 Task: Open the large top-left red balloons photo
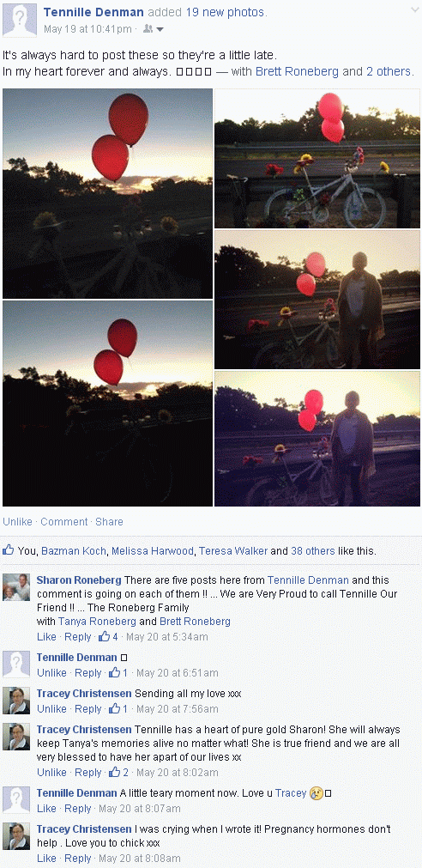click(x=108, y=193)
